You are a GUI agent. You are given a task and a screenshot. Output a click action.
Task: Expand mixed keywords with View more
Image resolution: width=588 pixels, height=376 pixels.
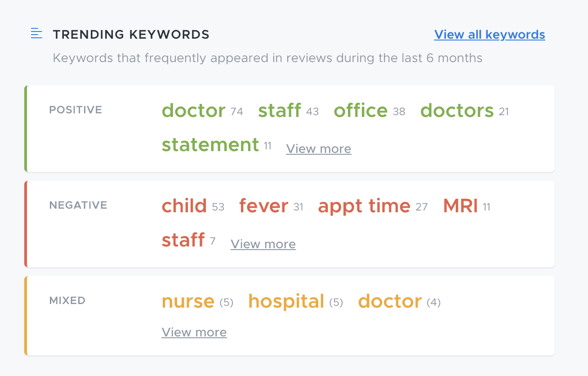(x=194, y=332)
